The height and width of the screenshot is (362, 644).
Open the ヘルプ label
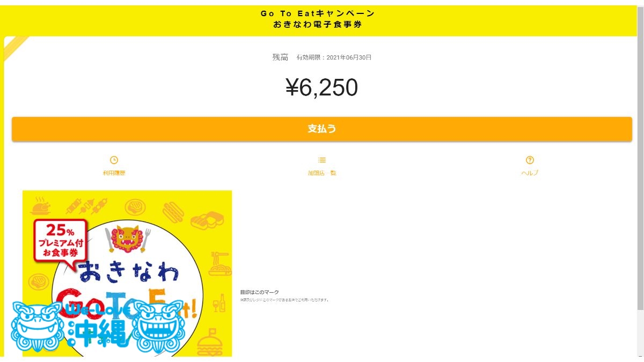(530, 173)
